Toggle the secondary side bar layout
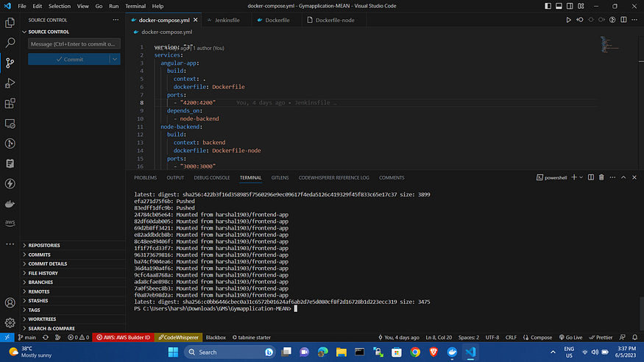 570,6
